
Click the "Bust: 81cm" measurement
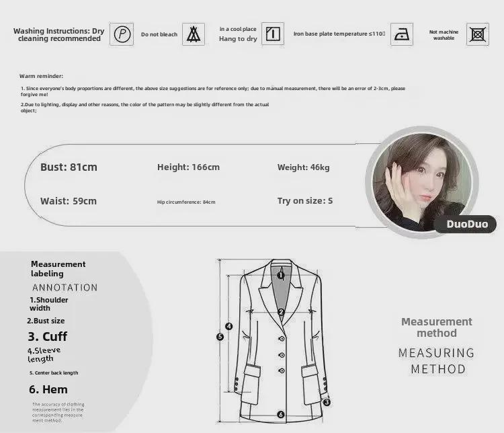(x=69, y=167)
